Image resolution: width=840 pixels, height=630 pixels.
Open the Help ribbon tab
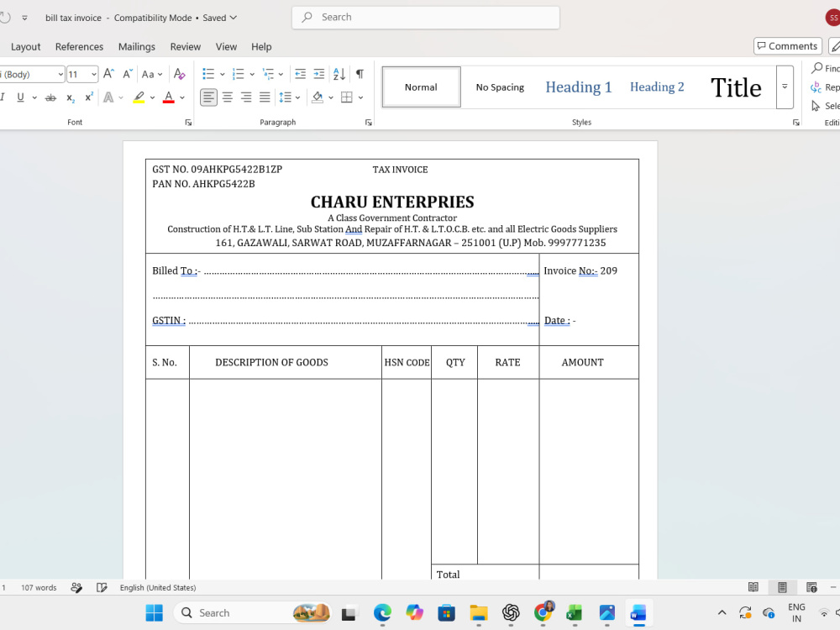(x=261, y=46)
